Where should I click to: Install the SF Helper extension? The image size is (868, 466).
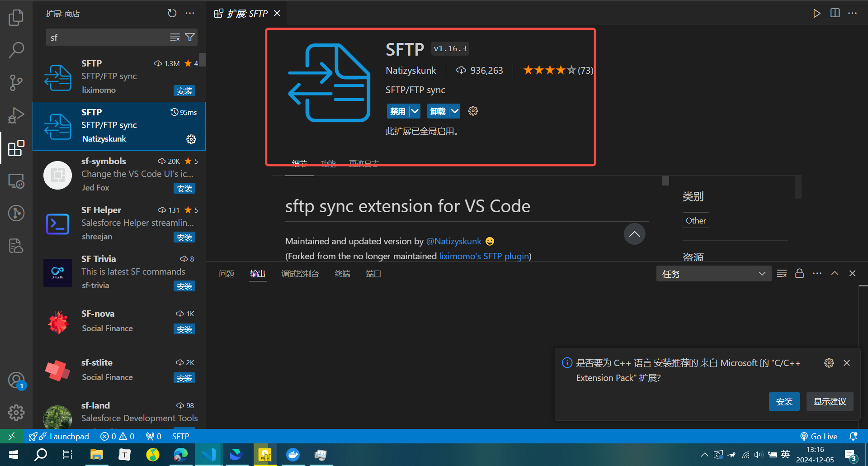pyautogui.click(x=184, y=237)
